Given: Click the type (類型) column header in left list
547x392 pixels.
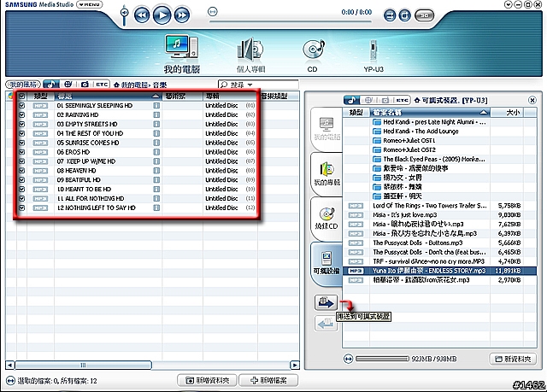Looking at the screenshot, I should point(40,97).
